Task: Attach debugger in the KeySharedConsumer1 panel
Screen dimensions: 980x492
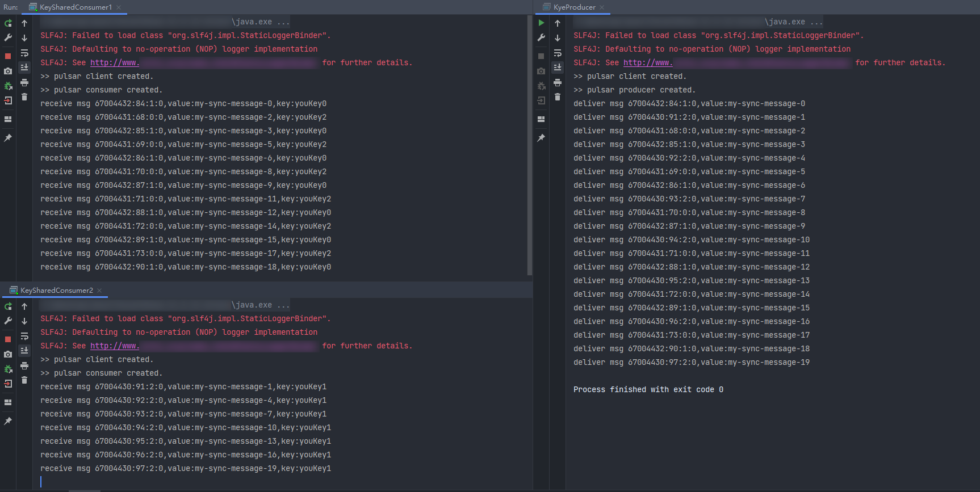Action: 8,86
